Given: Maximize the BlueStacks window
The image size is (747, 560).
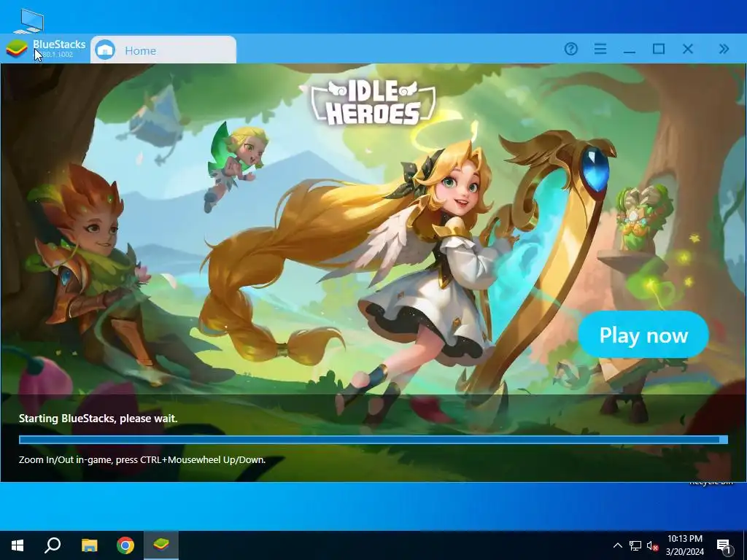Looking at the screenshot, I should 659,49.
